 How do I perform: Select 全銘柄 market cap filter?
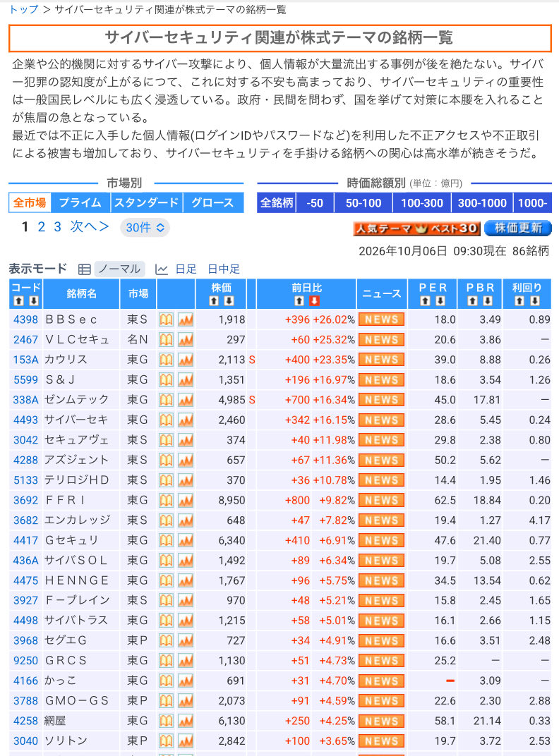click(x=277, y=203)
